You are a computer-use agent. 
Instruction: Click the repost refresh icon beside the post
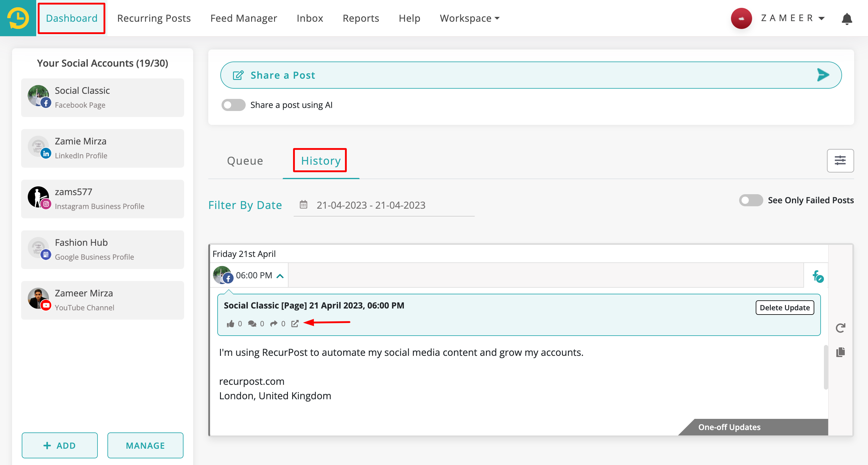(x=840, y=328)
